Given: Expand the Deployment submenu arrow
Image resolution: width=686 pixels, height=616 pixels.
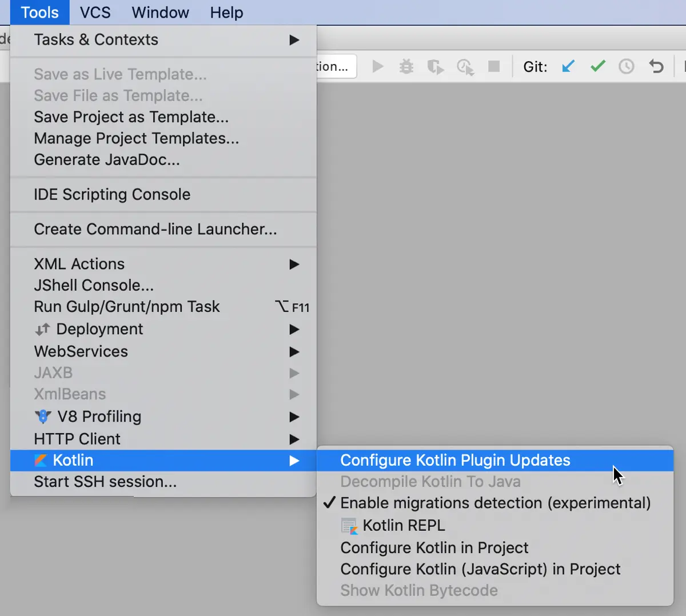Looking at the screenshot, I should point(294,329).
